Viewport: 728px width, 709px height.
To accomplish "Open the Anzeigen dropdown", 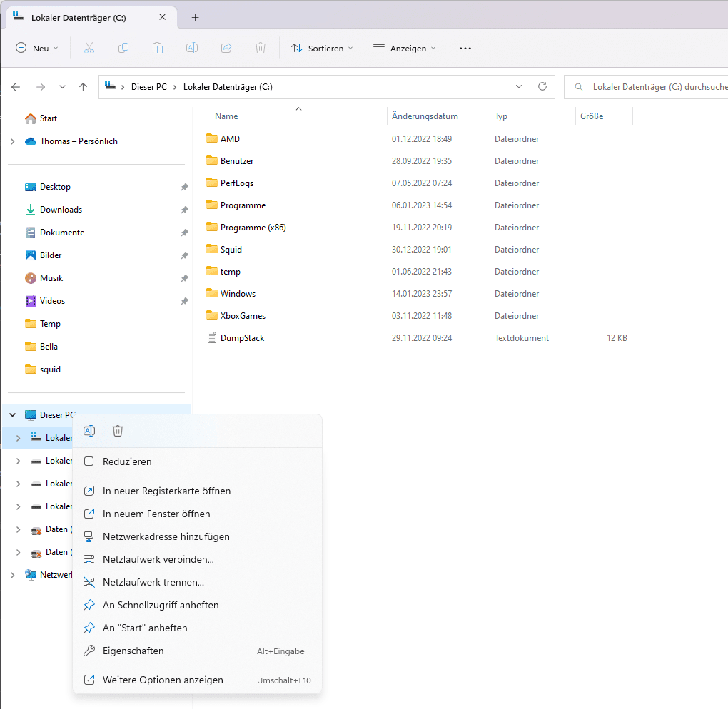I will 405,49.
